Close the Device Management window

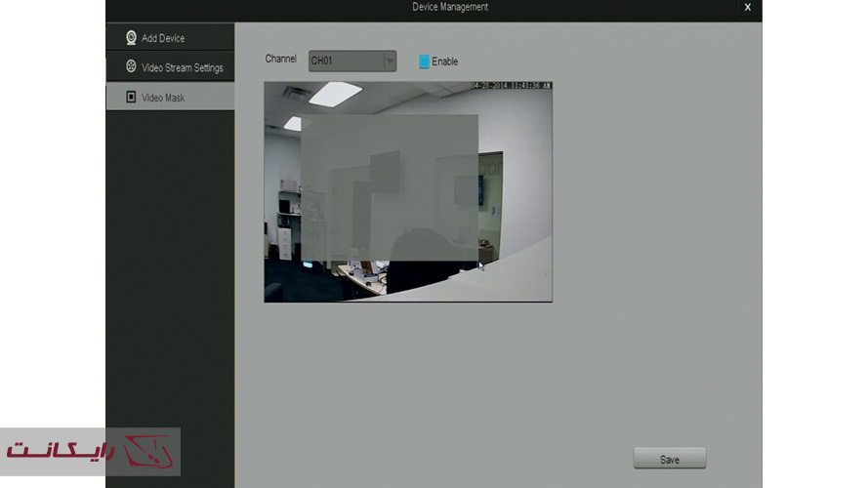[x=747, y=8]
